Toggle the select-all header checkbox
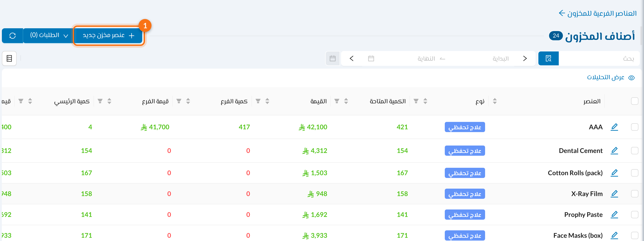Screen dimensions: 644x241 coord(635,101)
